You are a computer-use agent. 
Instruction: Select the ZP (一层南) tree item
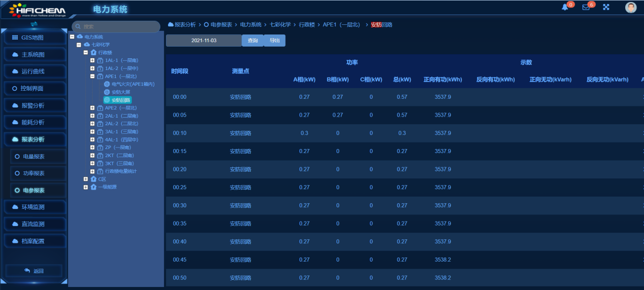coord(118,148)
